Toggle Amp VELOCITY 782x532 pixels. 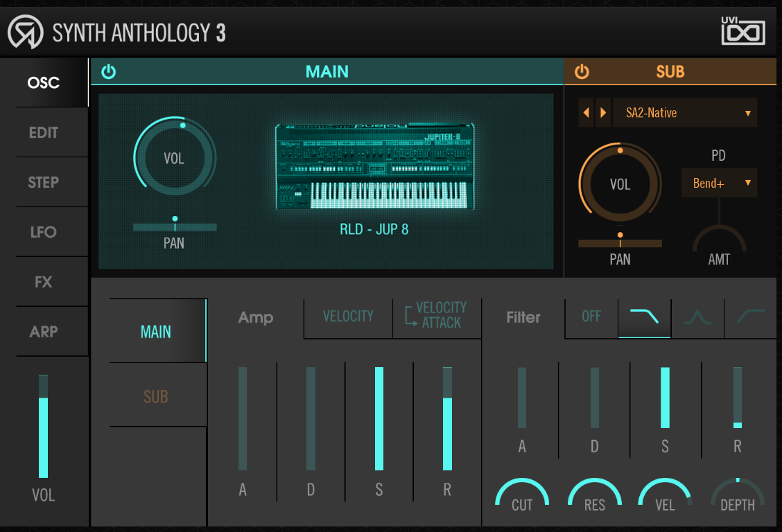point(348,317)
